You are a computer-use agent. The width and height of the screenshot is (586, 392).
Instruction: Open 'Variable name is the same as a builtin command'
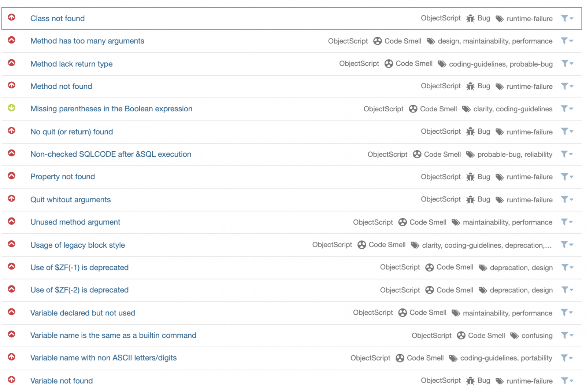click(113, 336)
